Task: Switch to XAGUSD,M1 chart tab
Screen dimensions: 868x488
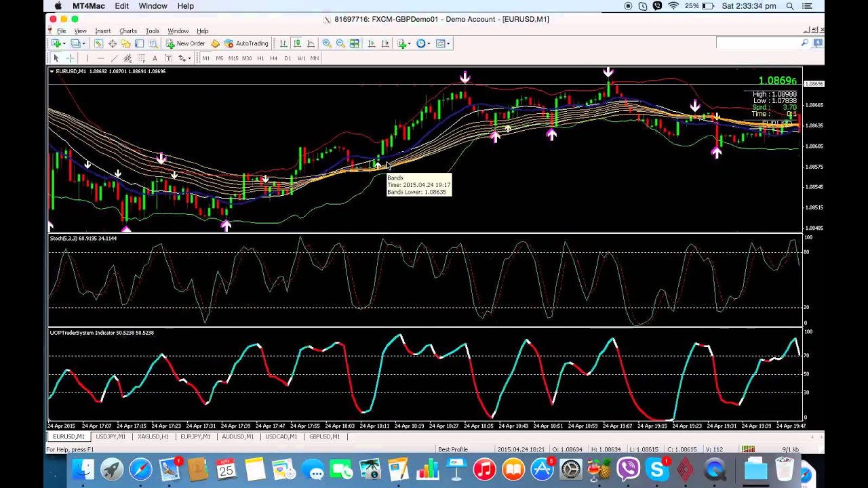Action: [153, 436]
